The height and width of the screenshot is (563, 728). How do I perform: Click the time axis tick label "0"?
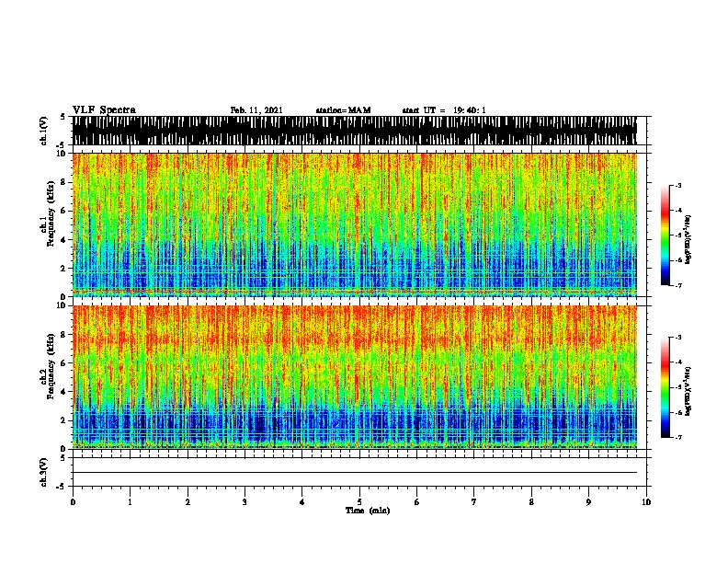pyautogui.click(x=73, y=502)
